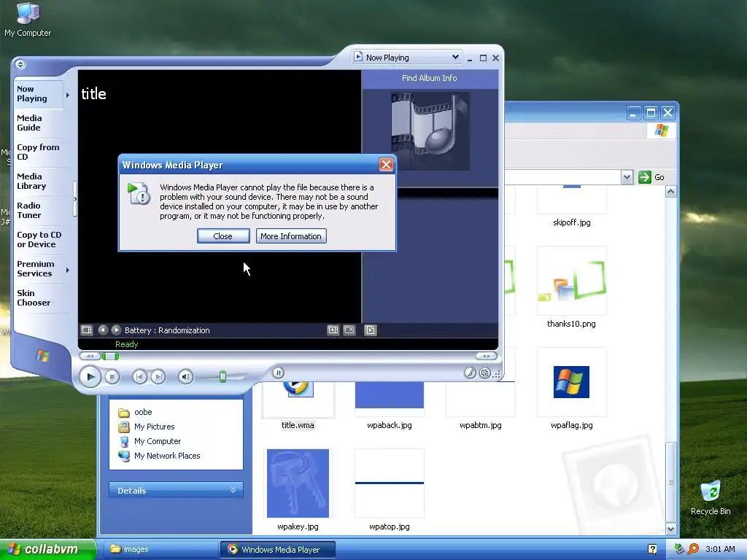The height and width of the screenshot is (560, 747).
Task: Change the player color with the brush icon
Action: (471, 373)
